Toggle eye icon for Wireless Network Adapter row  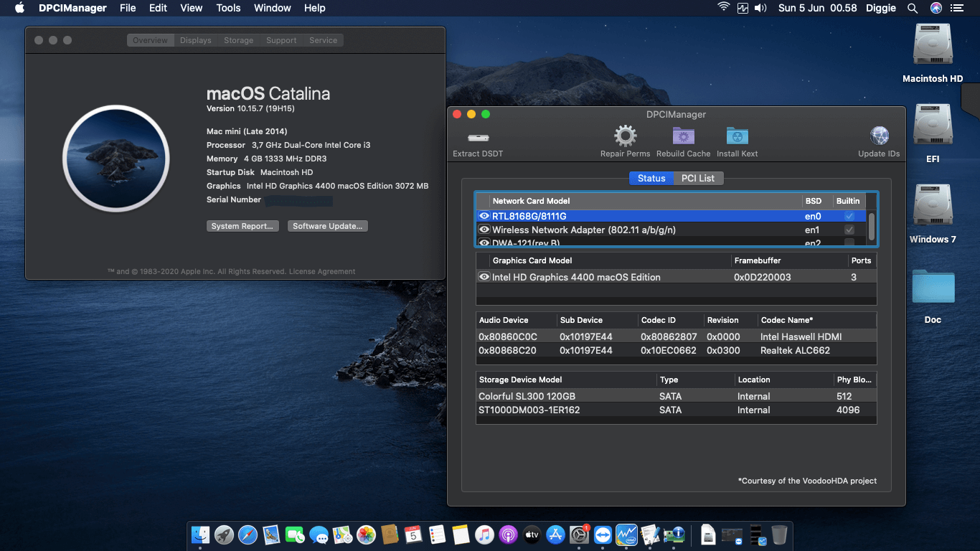click(x=484, y=230)
